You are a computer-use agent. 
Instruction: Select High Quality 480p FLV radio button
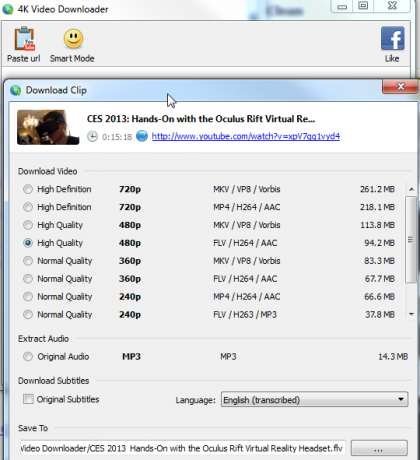(28, 243)
